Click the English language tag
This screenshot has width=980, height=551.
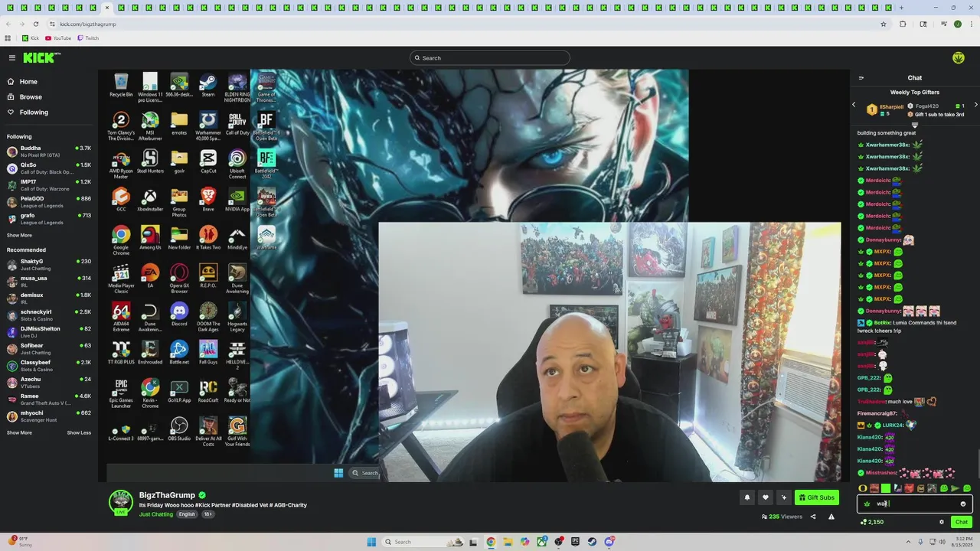coord(187,514)
